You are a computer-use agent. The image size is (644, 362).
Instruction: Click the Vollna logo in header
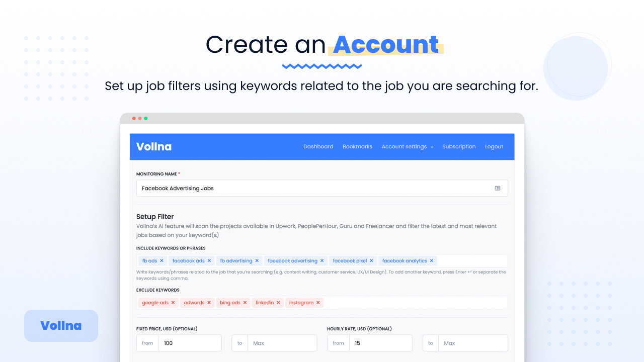(154, 147)
